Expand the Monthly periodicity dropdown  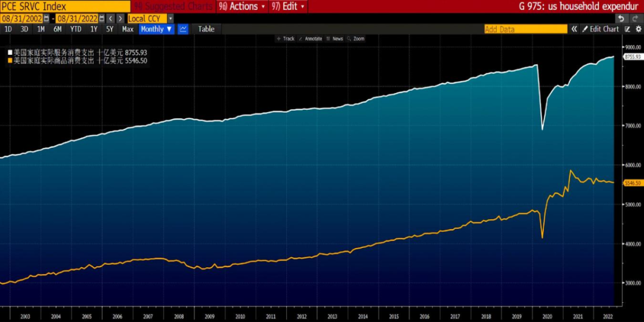click(x=156, y=29)
